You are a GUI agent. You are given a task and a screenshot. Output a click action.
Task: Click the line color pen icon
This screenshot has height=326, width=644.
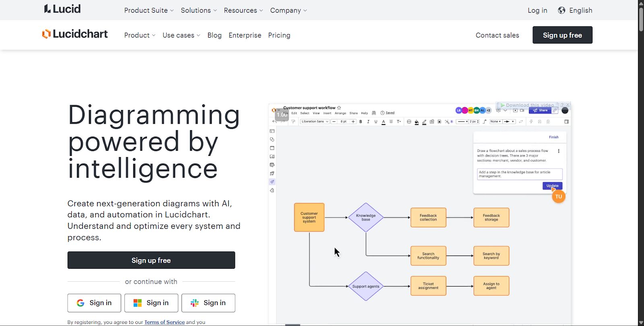(424, 122)
